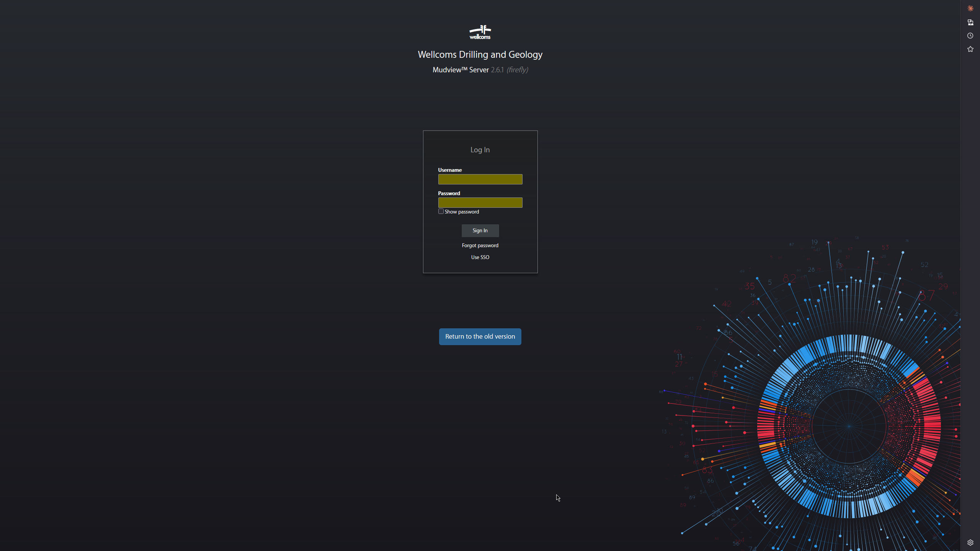Click the star favorites icon
The image size is (980, 551).
click(970, 49)
